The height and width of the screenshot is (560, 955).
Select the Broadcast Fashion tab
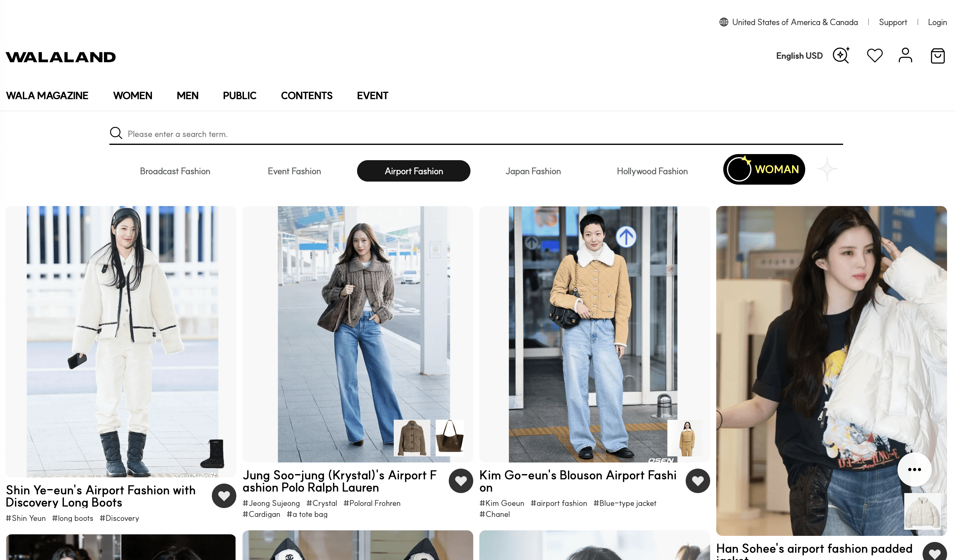[x=175, y=171]
